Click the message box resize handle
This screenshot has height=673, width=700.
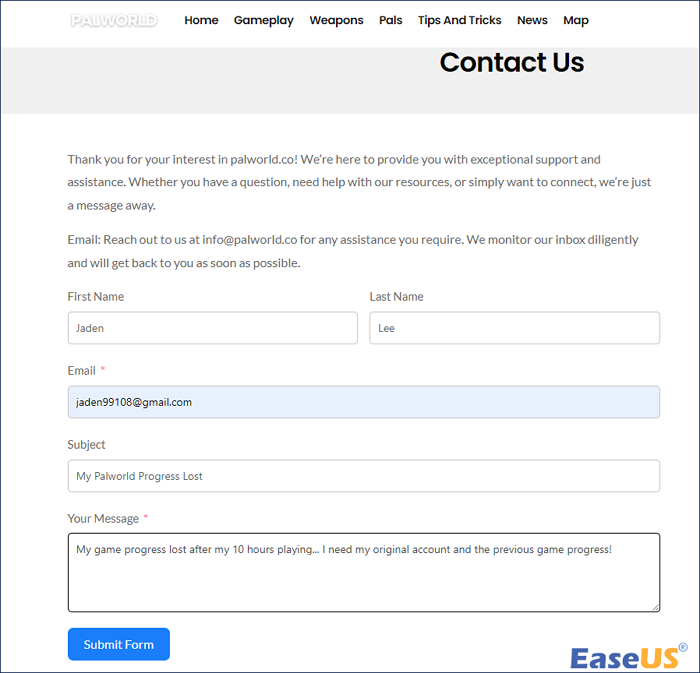[654, 606]
